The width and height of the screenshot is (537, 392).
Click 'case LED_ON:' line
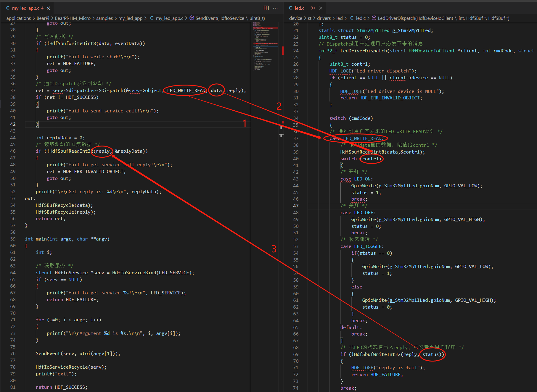pyautogui.click(x=357, y=179)
